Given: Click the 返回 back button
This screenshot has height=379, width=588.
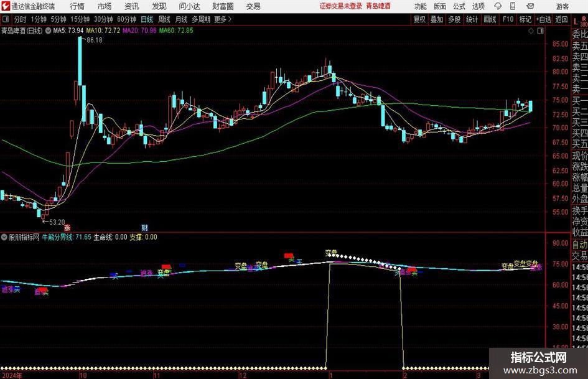Looking at the screenshot, I should (561, 19).
